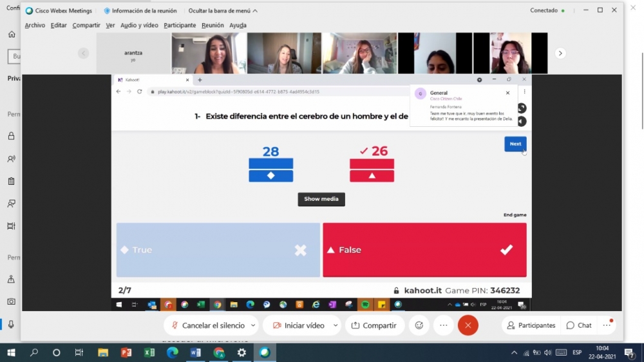Click Kahoot browser address bar URL
644x362 pixels.
click(x=238, y=91)
